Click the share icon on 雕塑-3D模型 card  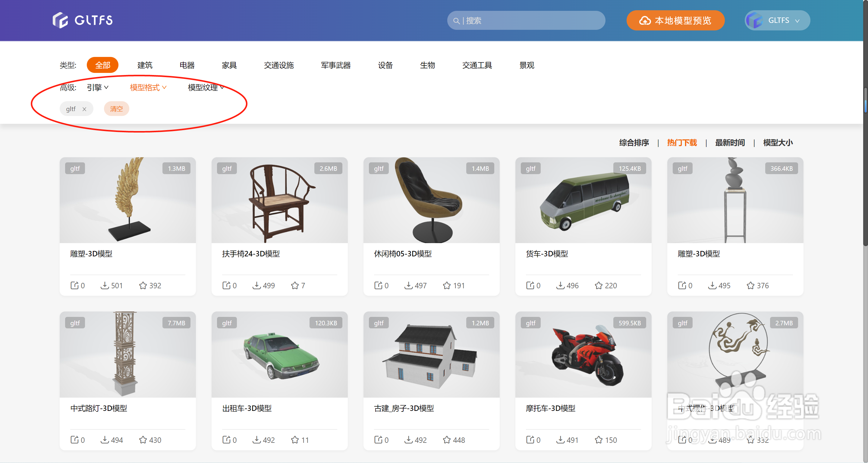(x=74, y=285)
